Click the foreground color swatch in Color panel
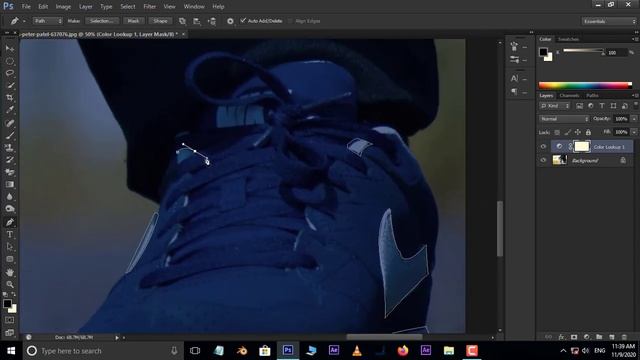This screenshot has width=640, height=360. click(543, 52)
